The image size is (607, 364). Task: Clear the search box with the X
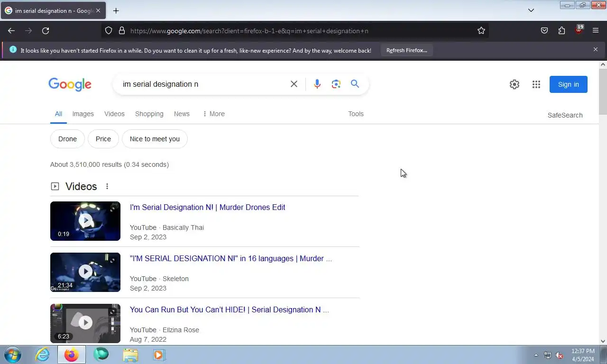coord(294,84)
